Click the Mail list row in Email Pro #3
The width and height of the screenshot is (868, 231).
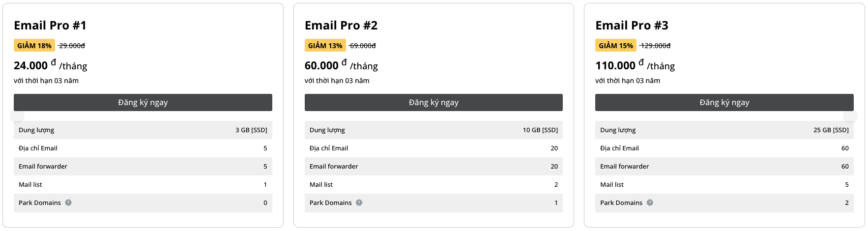[x=724, y=185]
